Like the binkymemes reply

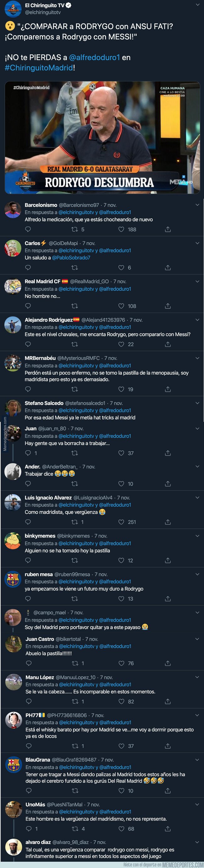(121, 560)
